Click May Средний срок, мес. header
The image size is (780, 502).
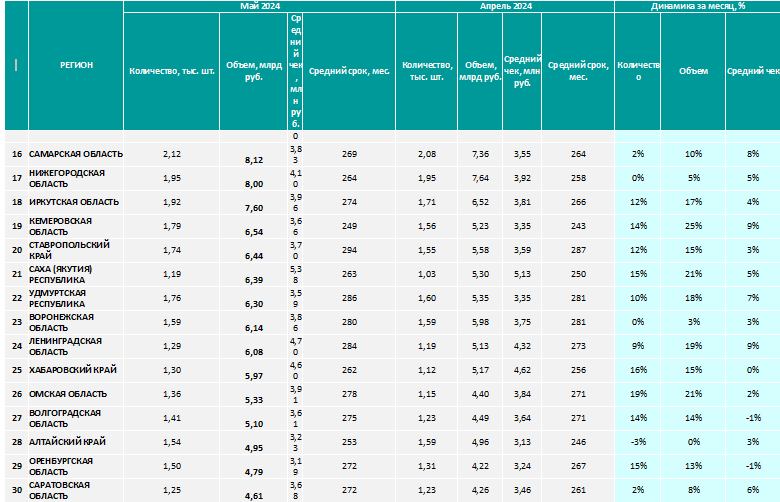pos(349,71)
